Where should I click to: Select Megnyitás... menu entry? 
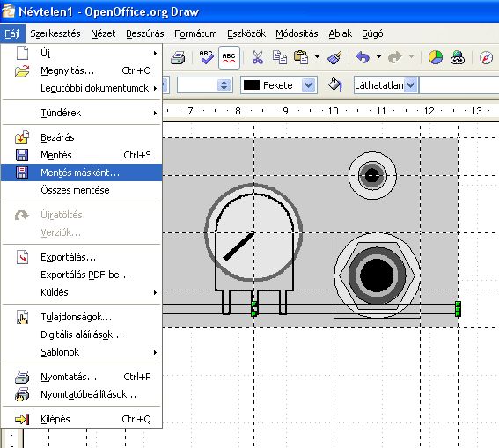[82, 70]
